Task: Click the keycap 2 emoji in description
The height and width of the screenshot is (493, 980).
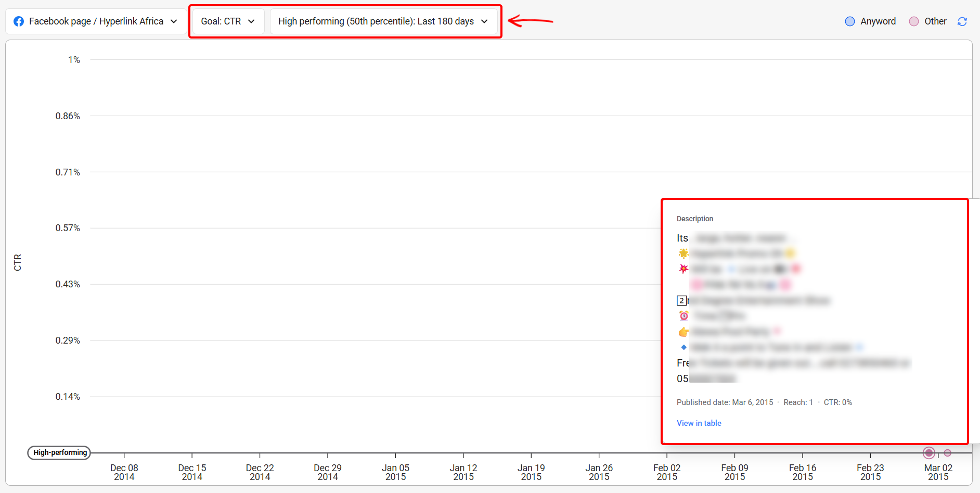Action: click(681, 300)
